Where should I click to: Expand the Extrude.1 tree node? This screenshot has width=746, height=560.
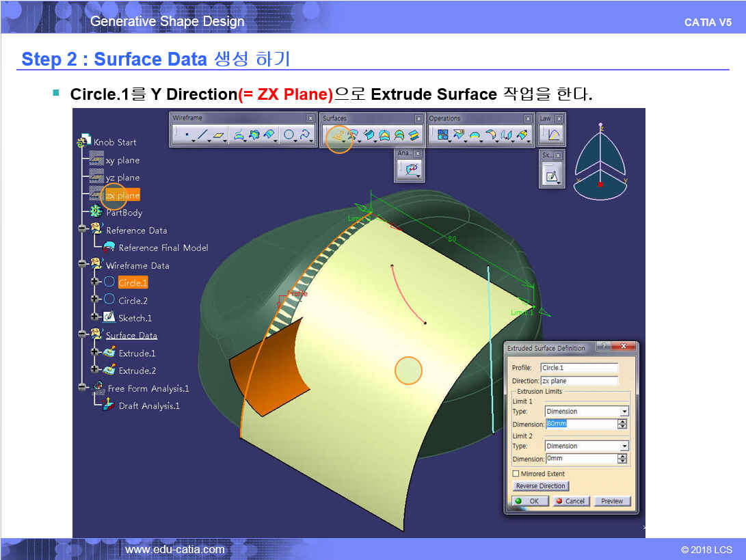coord(96,353)
